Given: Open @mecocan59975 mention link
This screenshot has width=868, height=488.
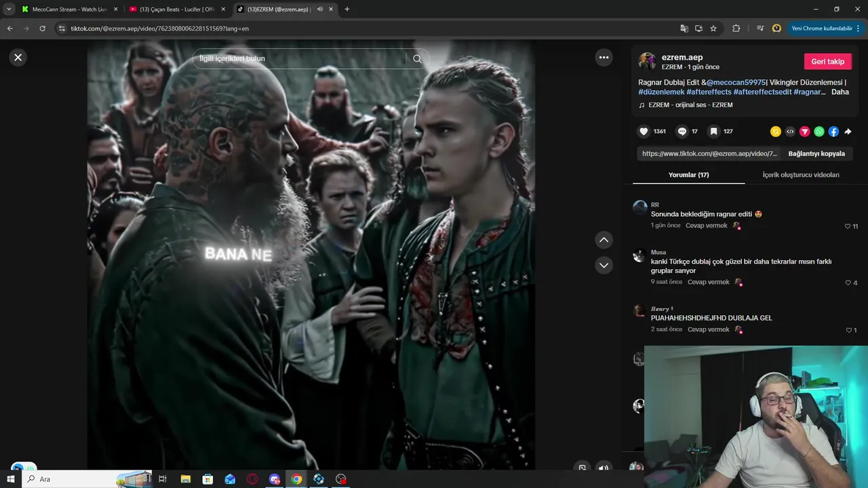Looking at the screenshot, I should tap(736, 82).
